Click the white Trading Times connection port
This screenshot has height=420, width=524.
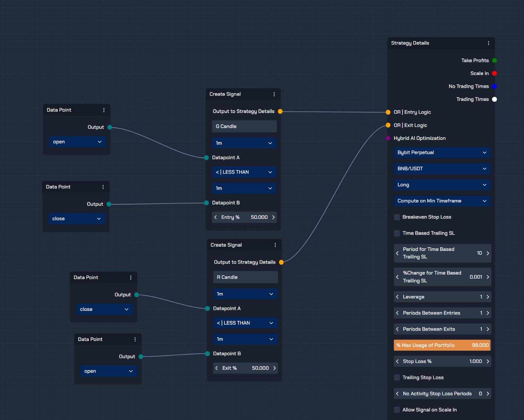click(495, 99)
